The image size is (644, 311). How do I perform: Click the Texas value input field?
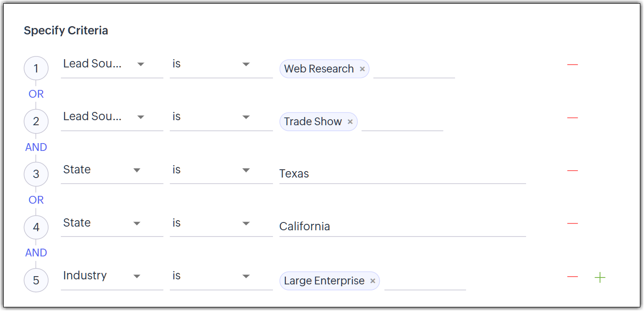coord(402,174)
